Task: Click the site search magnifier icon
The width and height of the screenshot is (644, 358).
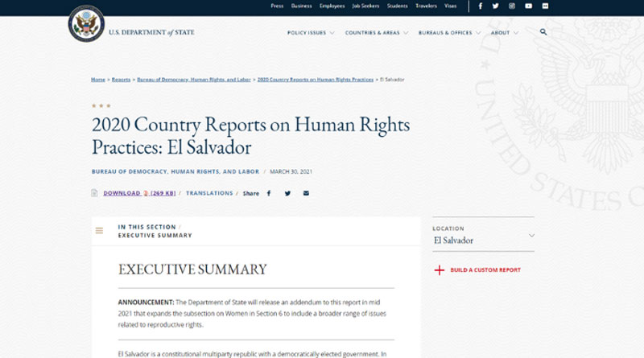Action: (543, 32)
